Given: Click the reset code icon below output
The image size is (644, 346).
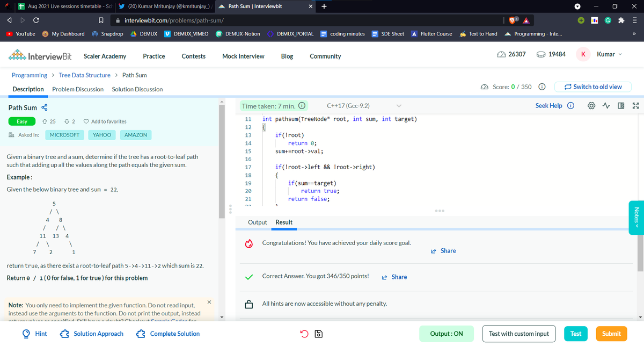Looking at the screenshot, I should (304, 334).
